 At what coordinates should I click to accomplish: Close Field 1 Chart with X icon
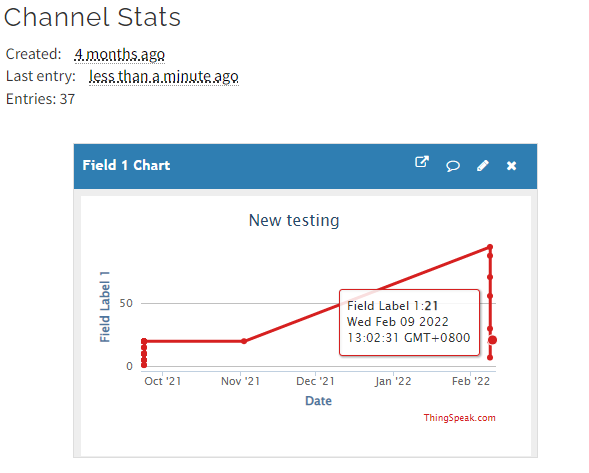point(511,166)
